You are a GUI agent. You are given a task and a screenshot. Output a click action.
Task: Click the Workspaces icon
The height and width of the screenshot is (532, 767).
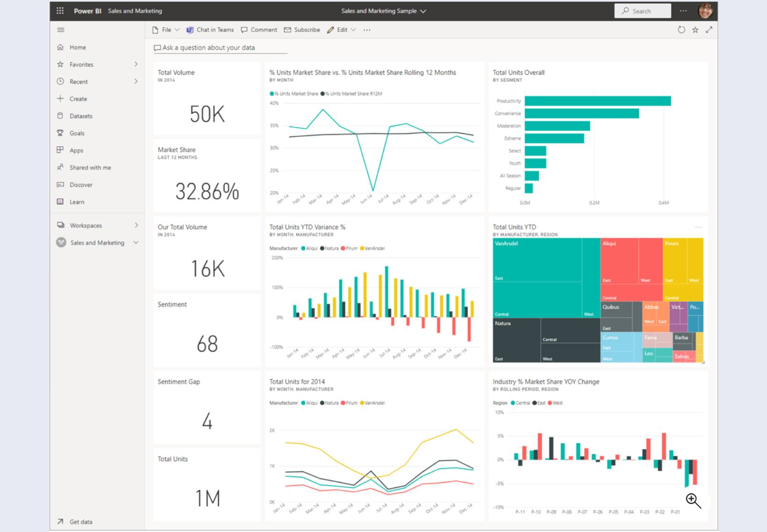61,225
